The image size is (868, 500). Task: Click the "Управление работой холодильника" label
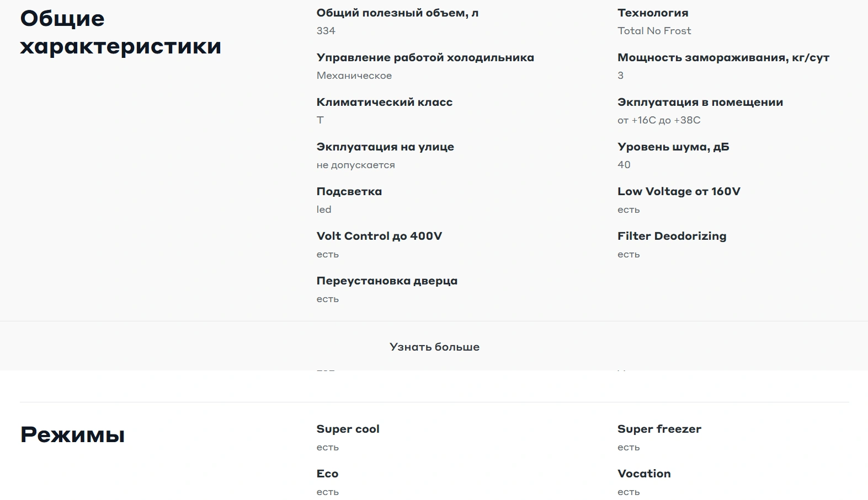[425, 57]
